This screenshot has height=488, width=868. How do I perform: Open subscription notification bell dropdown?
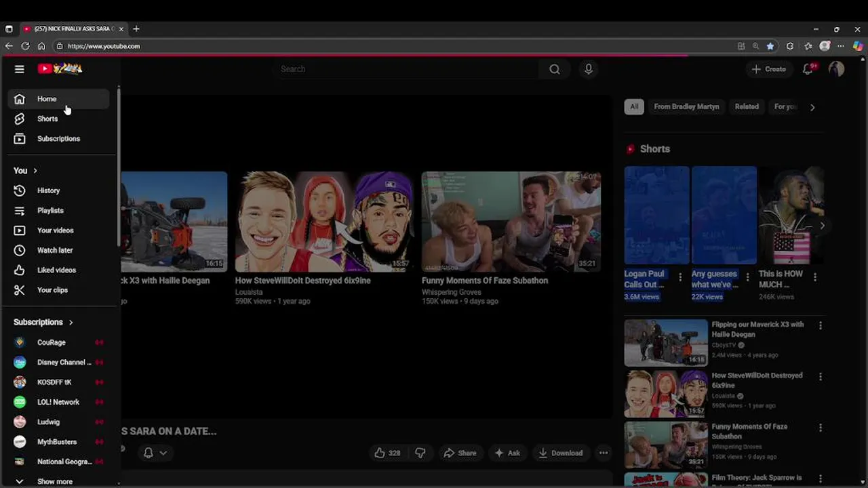pos(155,453)
